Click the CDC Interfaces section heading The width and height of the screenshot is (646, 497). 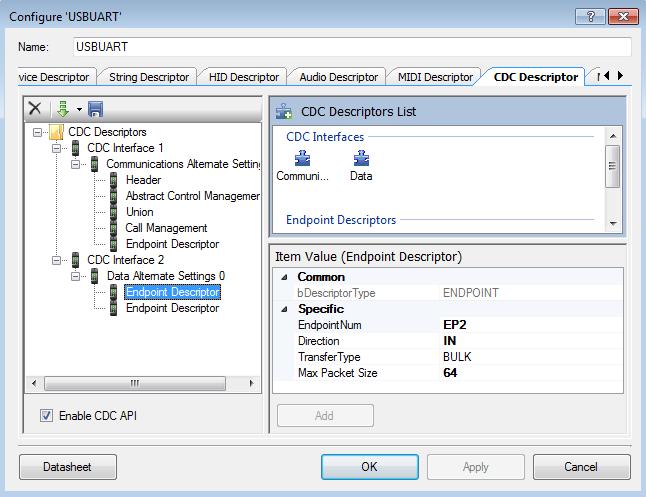(x=325, y=137)
